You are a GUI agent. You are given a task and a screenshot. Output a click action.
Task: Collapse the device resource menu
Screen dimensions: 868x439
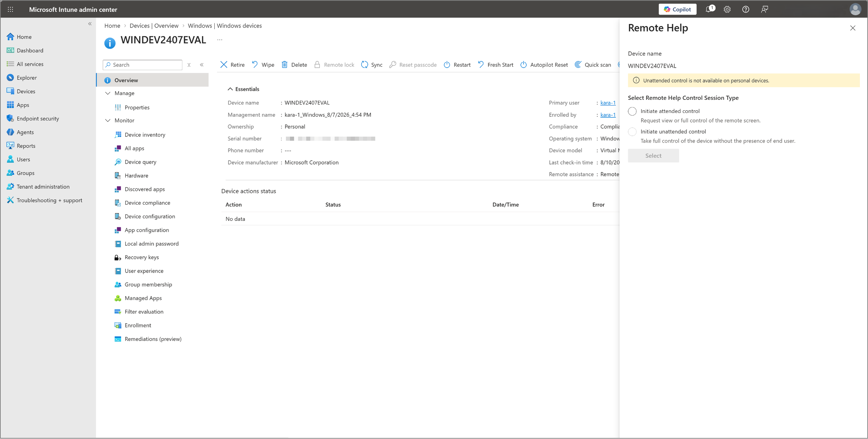pos(202,65)
